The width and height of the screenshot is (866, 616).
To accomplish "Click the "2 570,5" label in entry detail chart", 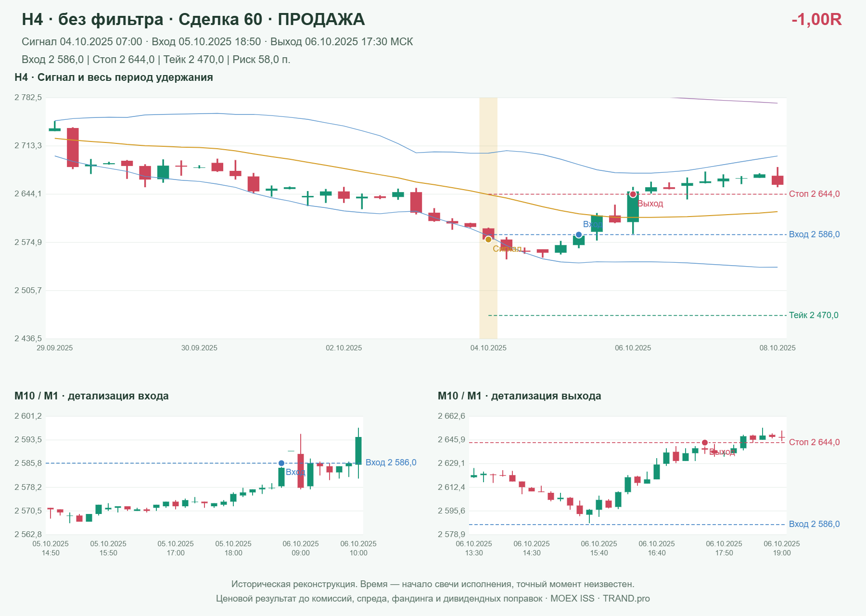I will coord(28,511).
